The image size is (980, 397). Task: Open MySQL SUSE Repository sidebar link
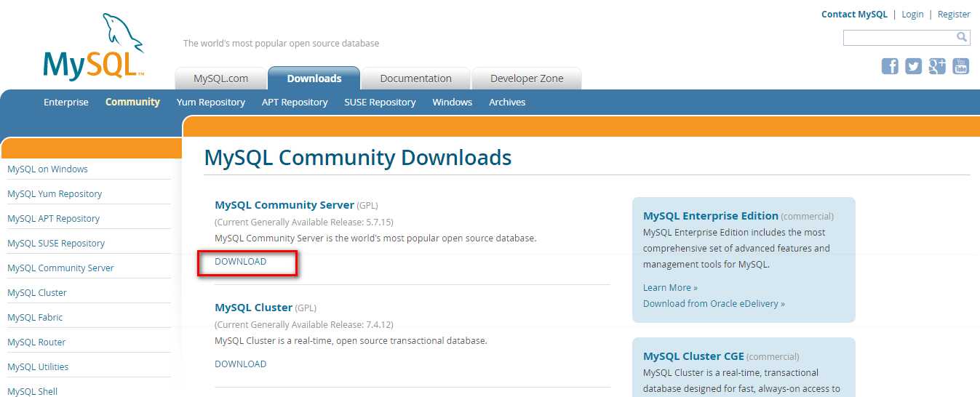(56, 244)
